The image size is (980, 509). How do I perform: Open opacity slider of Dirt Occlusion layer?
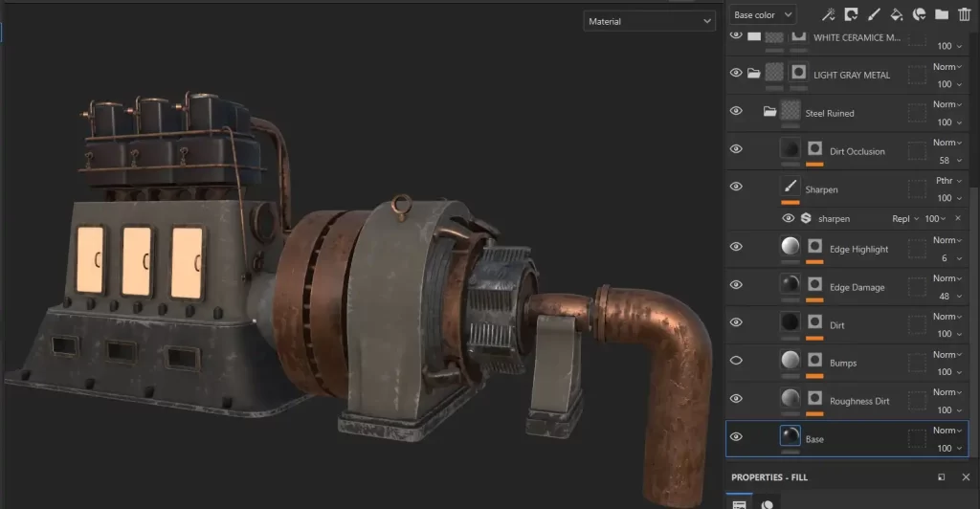(947, 160)
